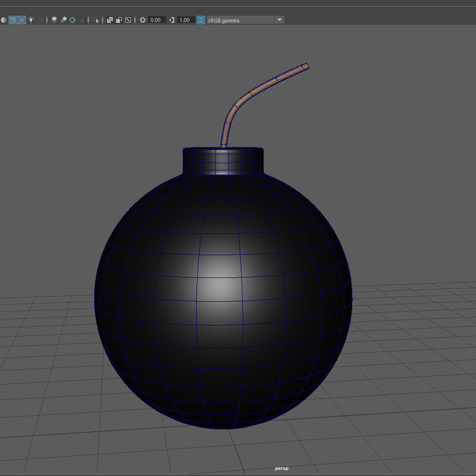Screen dimensions: 476x476
Task: Click the gamma value field 1.00
Action: pos(186,20)
